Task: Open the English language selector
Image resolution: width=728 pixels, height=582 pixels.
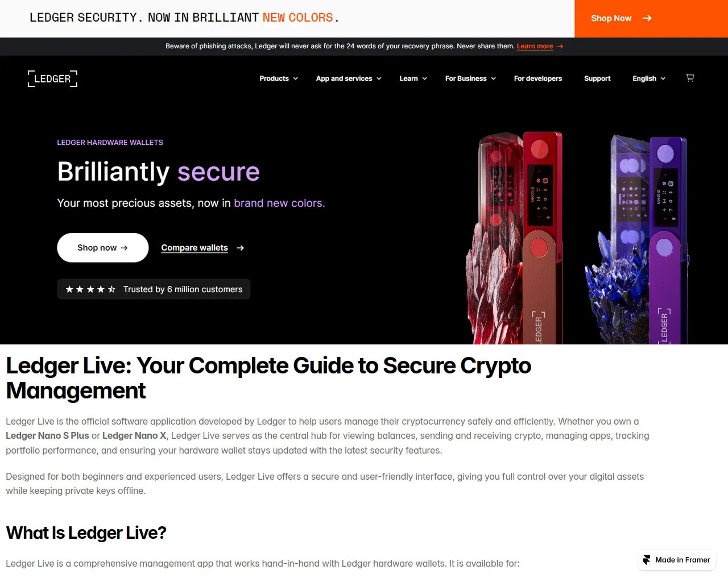Action: (649, 78)
